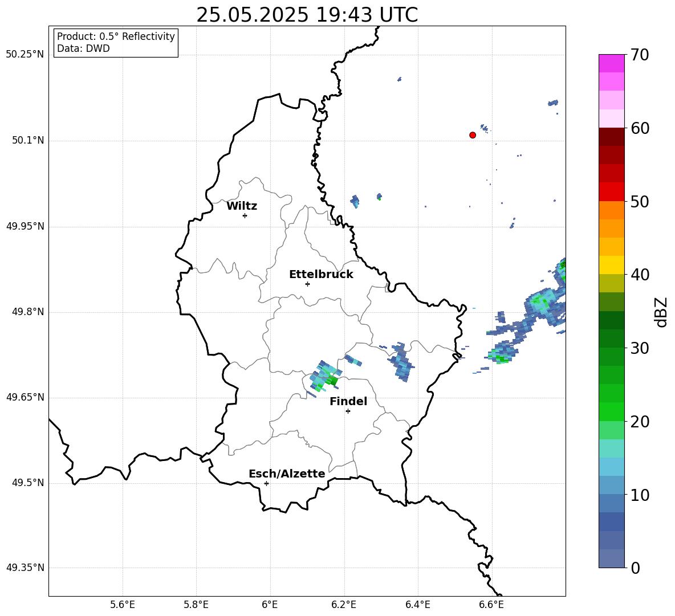Click the 20 label on colorbar
The height and width of the screenshot is (616, 675).
[x=640, y=422]
